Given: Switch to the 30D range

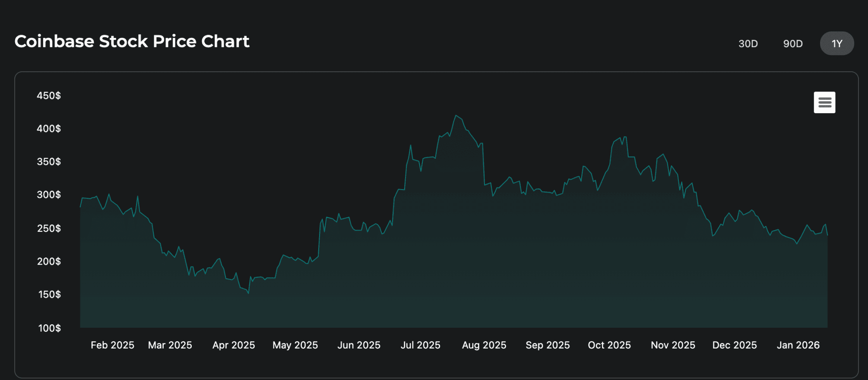Looking at the screenshot, I should [748, 44].
